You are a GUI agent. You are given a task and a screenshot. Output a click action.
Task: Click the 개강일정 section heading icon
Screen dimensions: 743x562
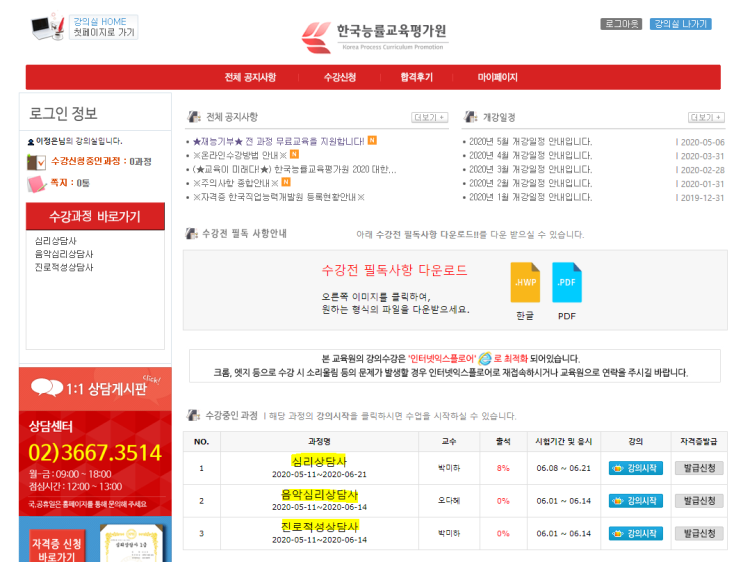[471, 117]
